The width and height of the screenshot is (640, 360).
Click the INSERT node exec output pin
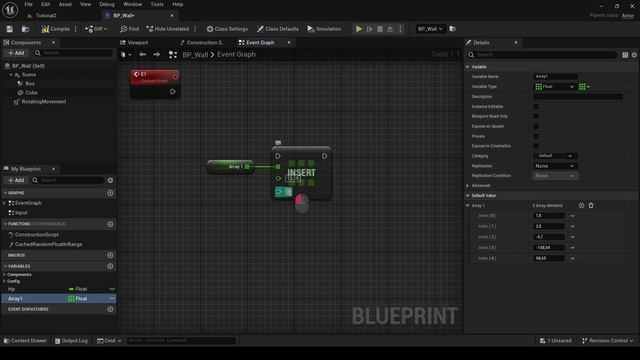click(x=324, y=156)
